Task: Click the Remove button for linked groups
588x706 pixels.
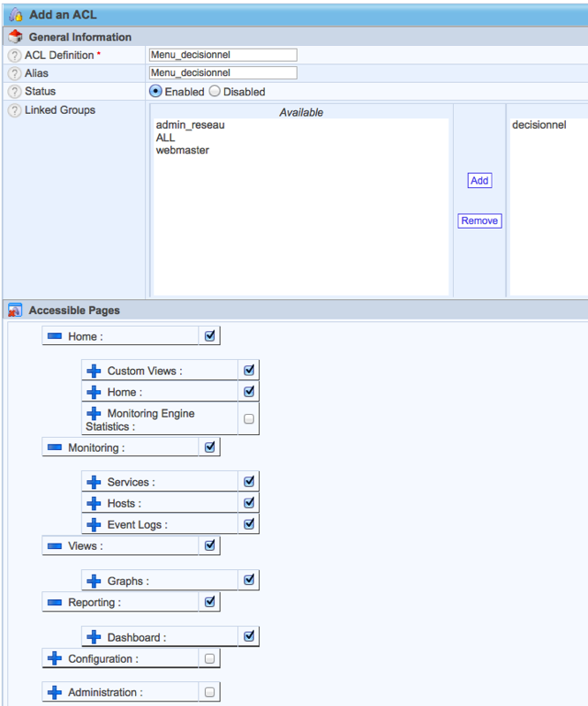Action: [x=479, y=221]
